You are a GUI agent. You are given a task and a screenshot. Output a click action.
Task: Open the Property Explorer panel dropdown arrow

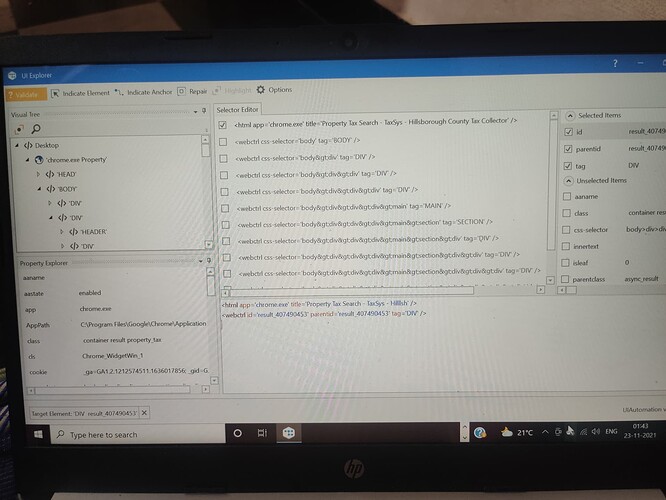point(200,261)
